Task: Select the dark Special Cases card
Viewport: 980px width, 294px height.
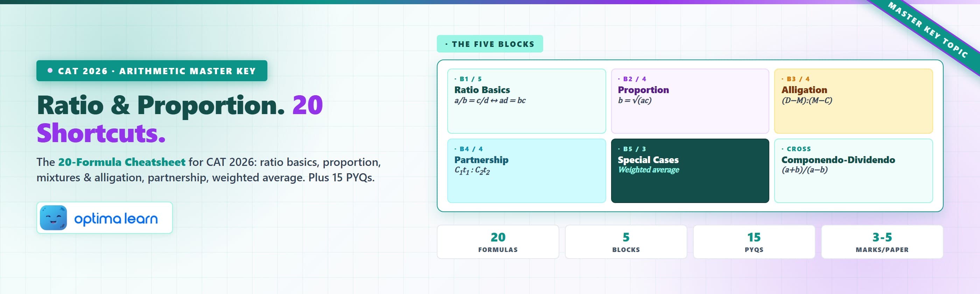Action: coord(690,171)
